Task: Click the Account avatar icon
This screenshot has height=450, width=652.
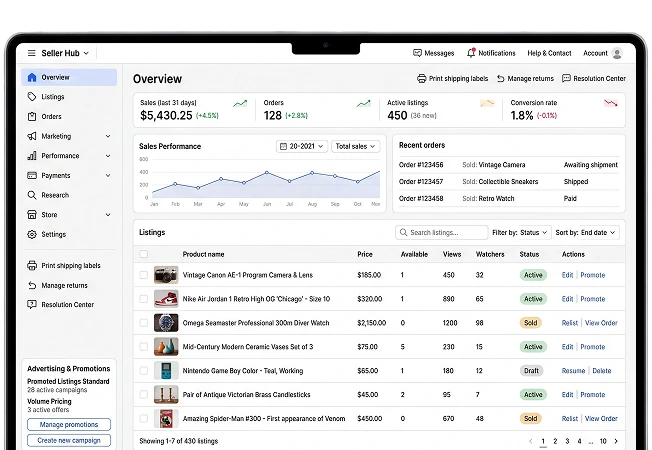Action: (617, 53)
